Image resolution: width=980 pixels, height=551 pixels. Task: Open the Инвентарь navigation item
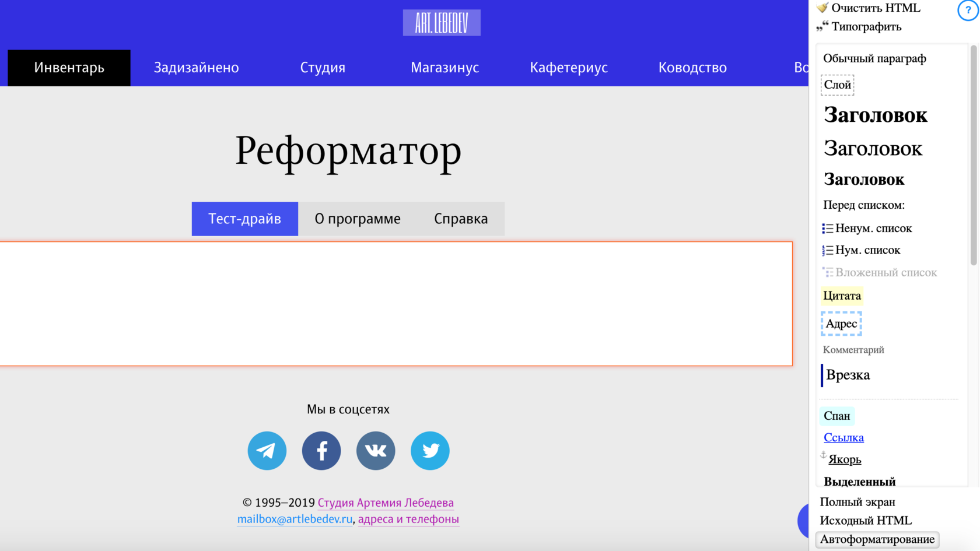[x=69, y=68]
